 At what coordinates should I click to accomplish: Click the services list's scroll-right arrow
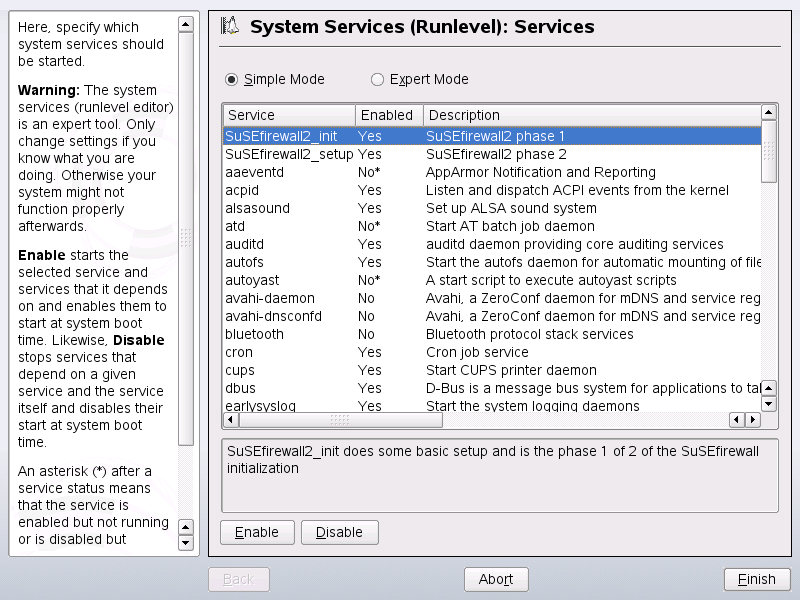click(x=753, y=420)
